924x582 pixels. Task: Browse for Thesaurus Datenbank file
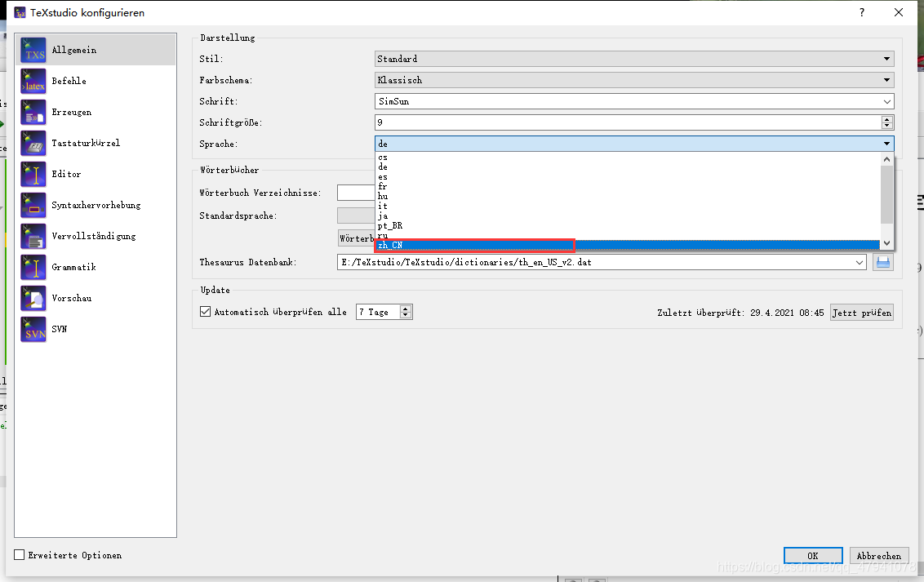coord(882,262)
